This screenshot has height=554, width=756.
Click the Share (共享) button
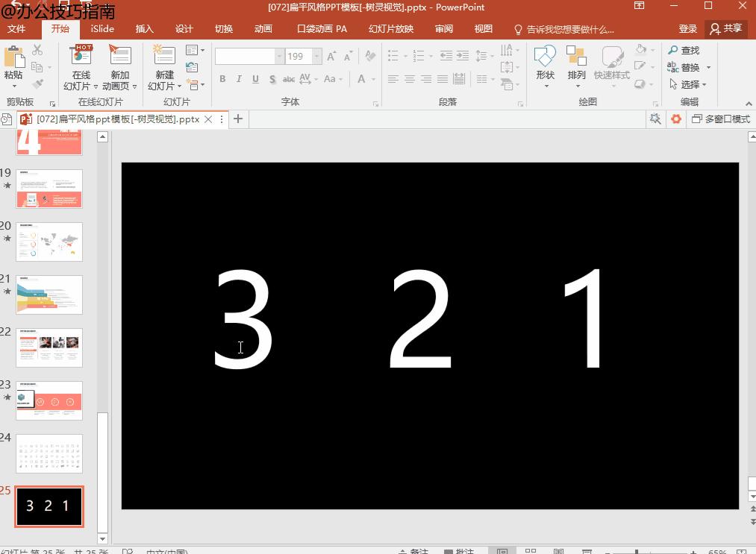click(x=725, y=29)
